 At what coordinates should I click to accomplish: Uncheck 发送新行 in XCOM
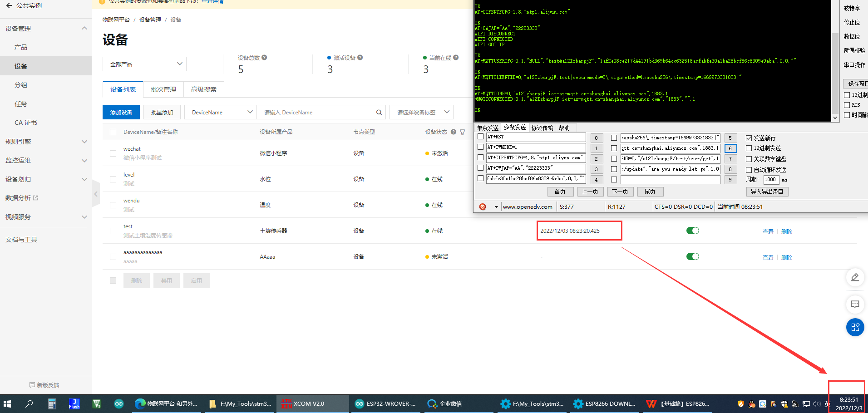pyautogui.click(x=749, y=138)
